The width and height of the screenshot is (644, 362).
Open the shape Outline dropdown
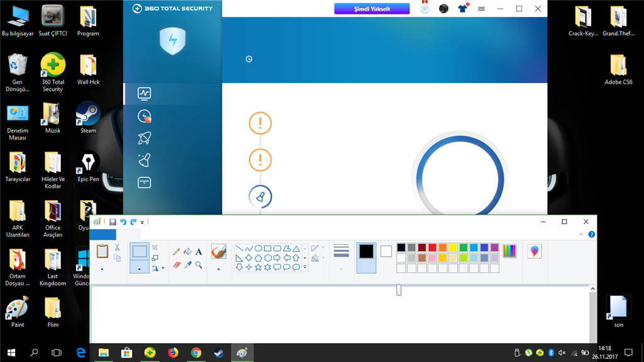coord(318,248)
